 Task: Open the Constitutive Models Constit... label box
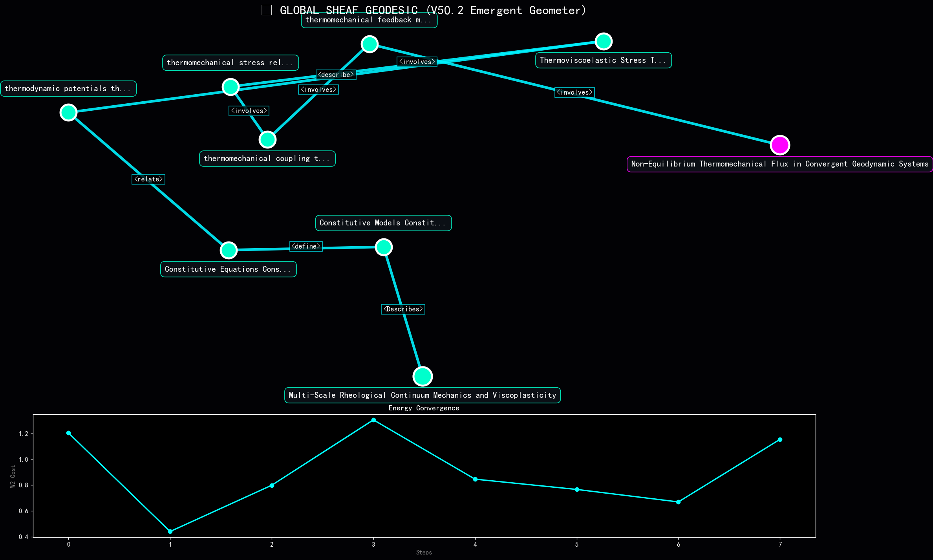coord(383,223)
